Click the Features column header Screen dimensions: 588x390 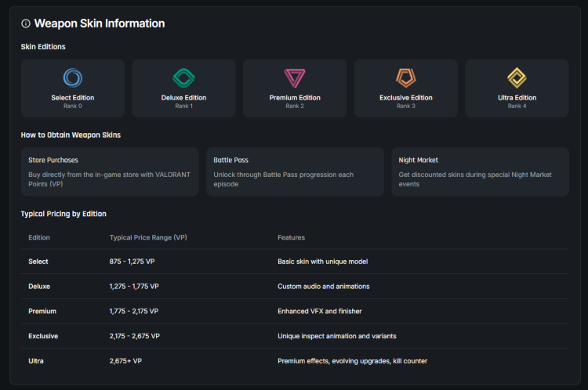click(x=291, y=237)
